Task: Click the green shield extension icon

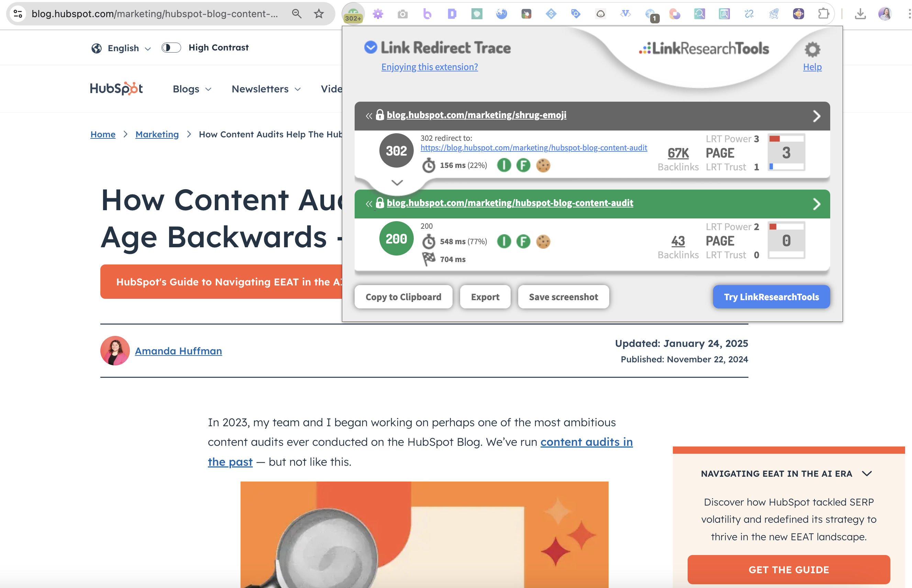Action: pos(477,14)
